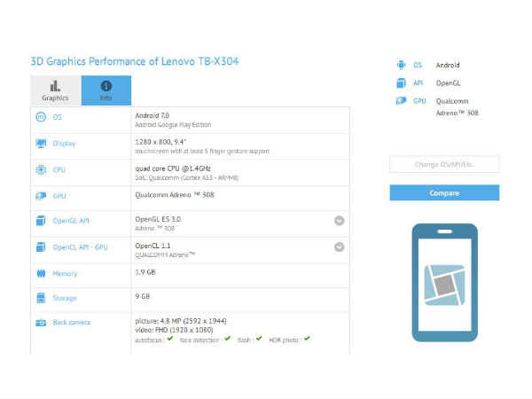Click the '1280 x 800, 9.4"' display value
The image size is (532, 399).
tap(160, 142)
